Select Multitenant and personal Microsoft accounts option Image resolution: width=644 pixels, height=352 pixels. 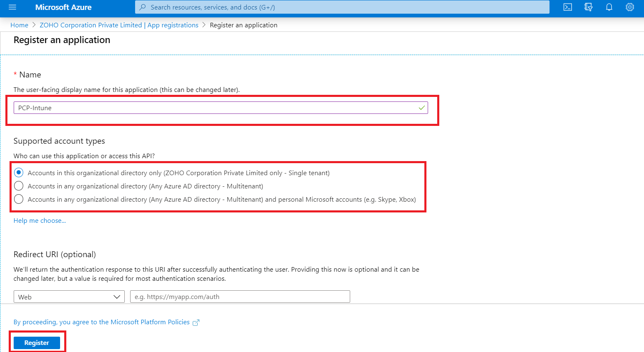click(x=18, y=199)
